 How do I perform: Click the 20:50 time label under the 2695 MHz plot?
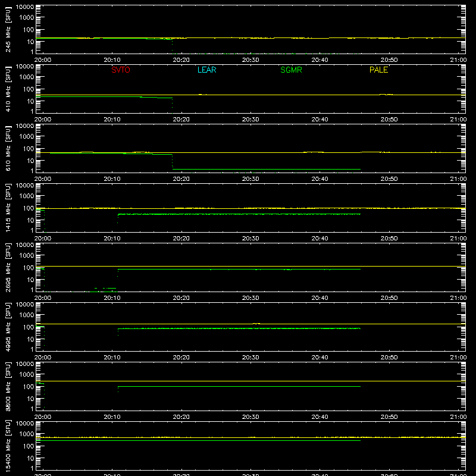point(389,298)
